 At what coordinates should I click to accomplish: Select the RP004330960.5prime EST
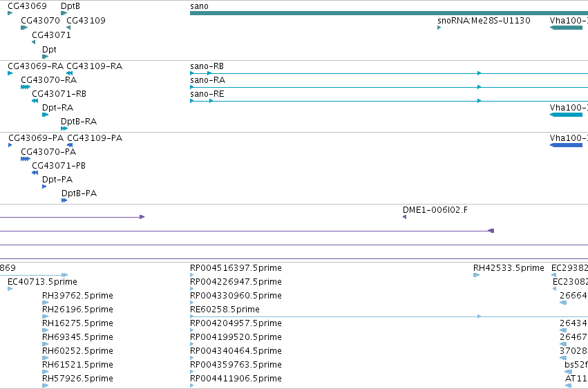pyautogui.click(x=192, y=303)
